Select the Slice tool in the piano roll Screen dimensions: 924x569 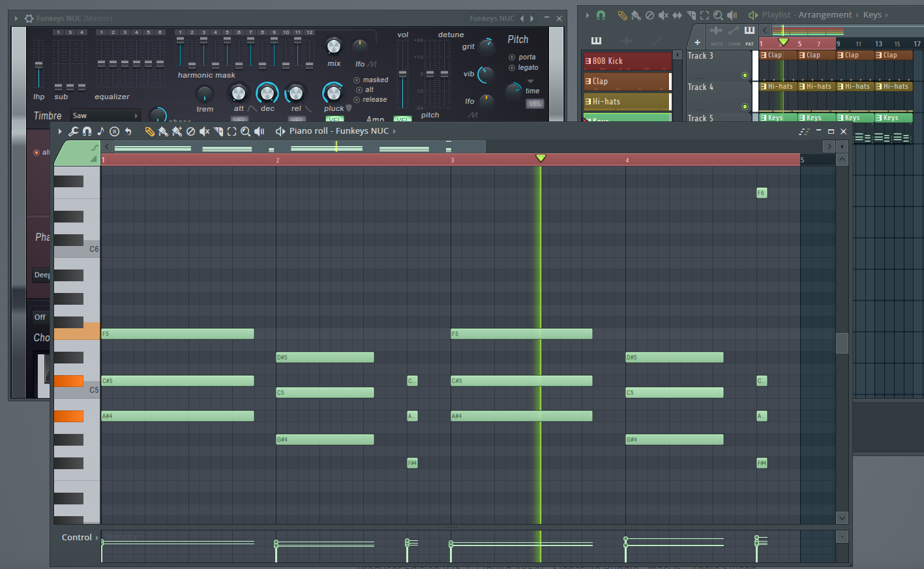(x=220, y=131)
